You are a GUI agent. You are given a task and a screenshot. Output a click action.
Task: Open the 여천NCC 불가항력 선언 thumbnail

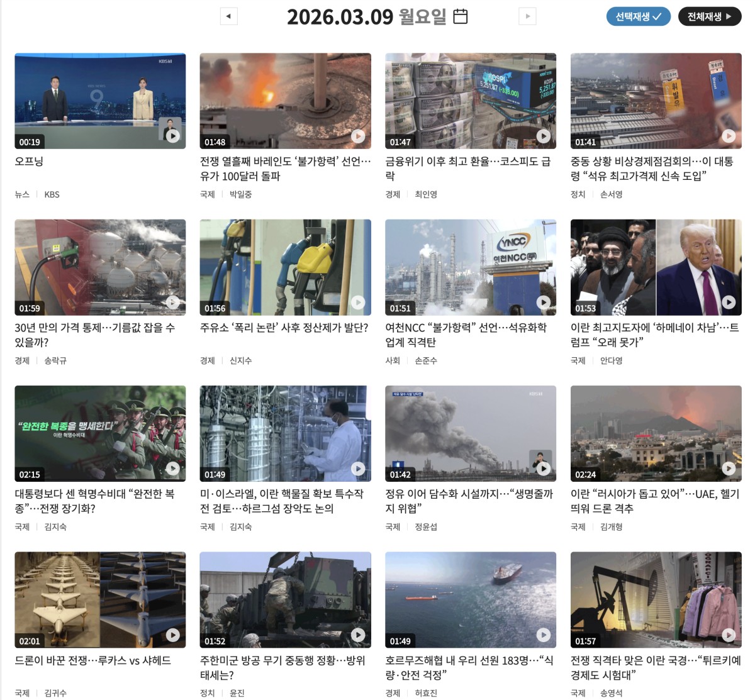[471, 267]
